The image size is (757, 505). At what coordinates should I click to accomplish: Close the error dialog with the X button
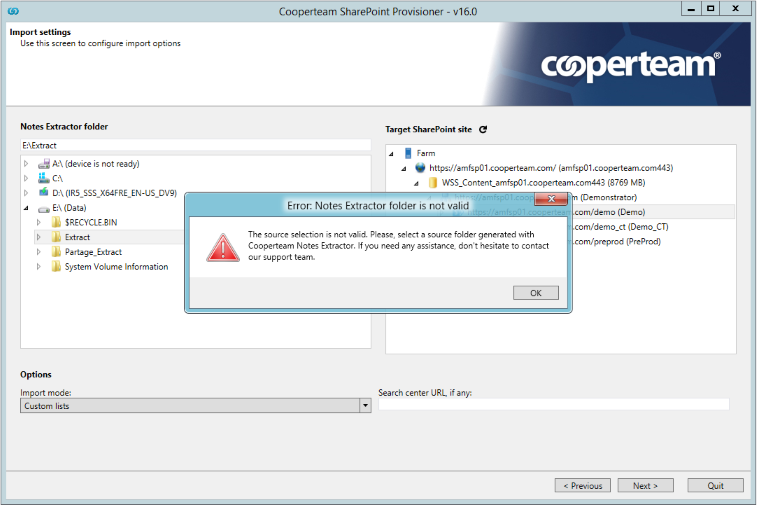tap(551, 198)
